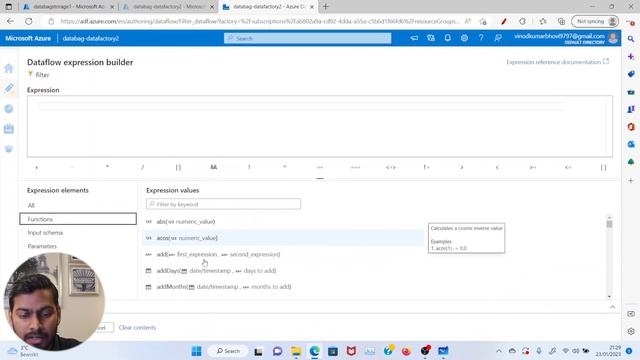640x360 pixels.
Task: Insert the <=> operator
Action: coord(391,167)
